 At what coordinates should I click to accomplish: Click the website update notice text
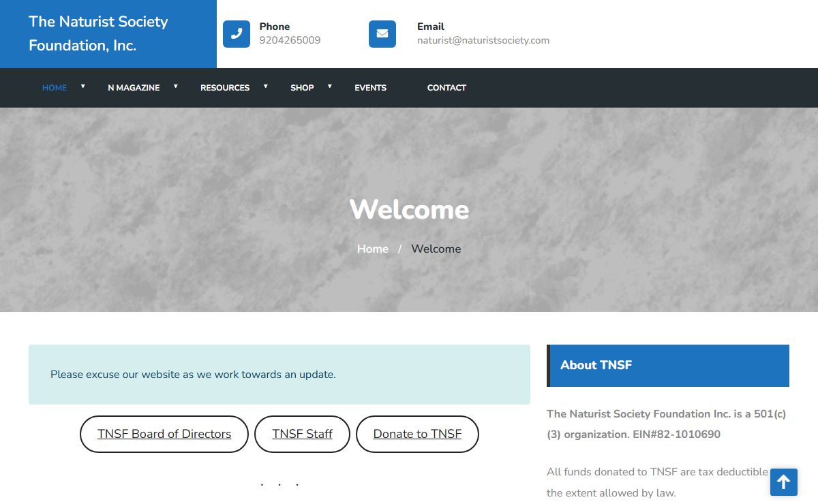click(x=193, y=375)
